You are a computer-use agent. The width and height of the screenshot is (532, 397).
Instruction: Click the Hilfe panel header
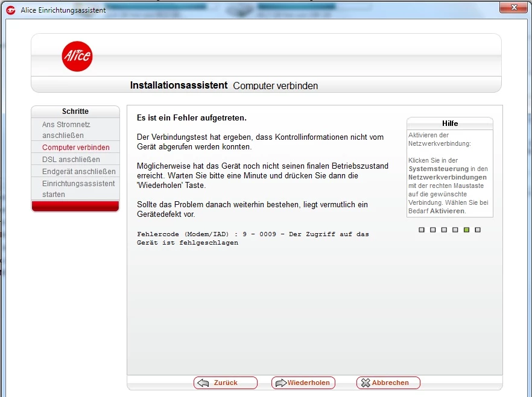(x=450, y=123)
